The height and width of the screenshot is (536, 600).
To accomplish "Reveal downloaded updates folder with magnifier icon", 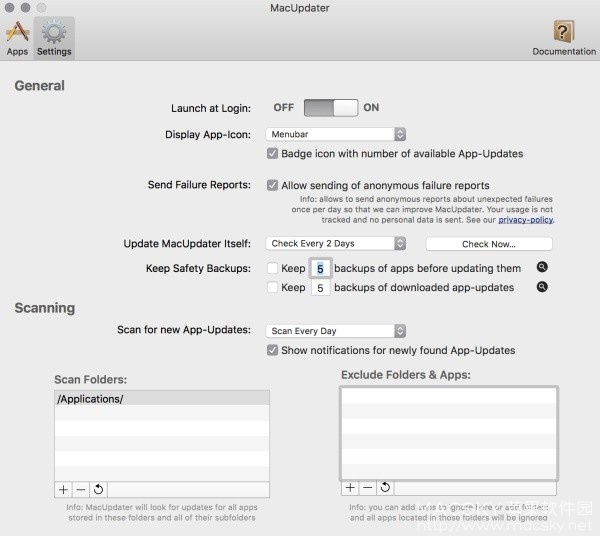I will [542, 287].
